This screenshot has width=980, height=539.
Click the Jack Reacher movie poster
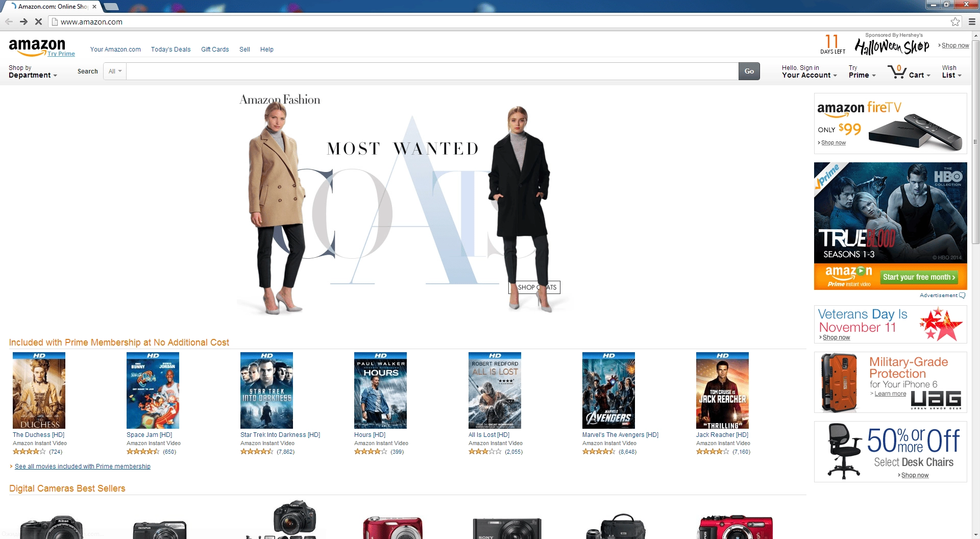(722, 390)
